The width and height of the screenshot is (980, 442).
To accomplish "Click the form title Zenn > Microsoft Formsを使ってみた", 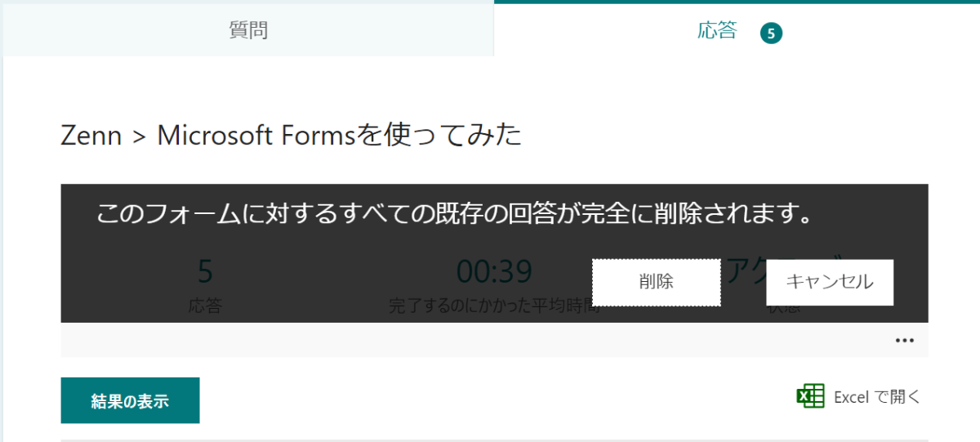I will click(291, 136).
